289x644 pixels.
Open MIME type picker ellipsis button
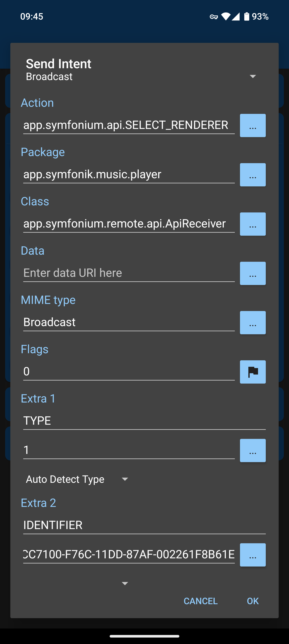point(252,322)
